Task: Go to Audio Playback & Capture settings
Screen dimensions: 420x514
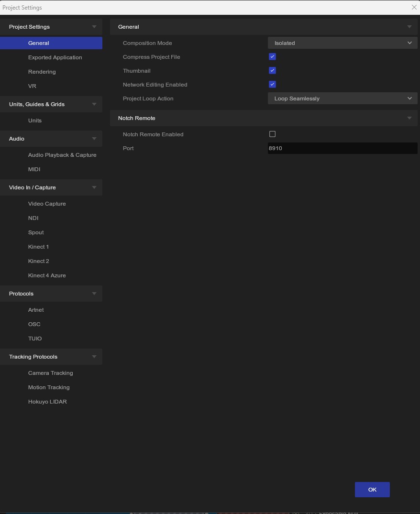Action: coord(62,155)
